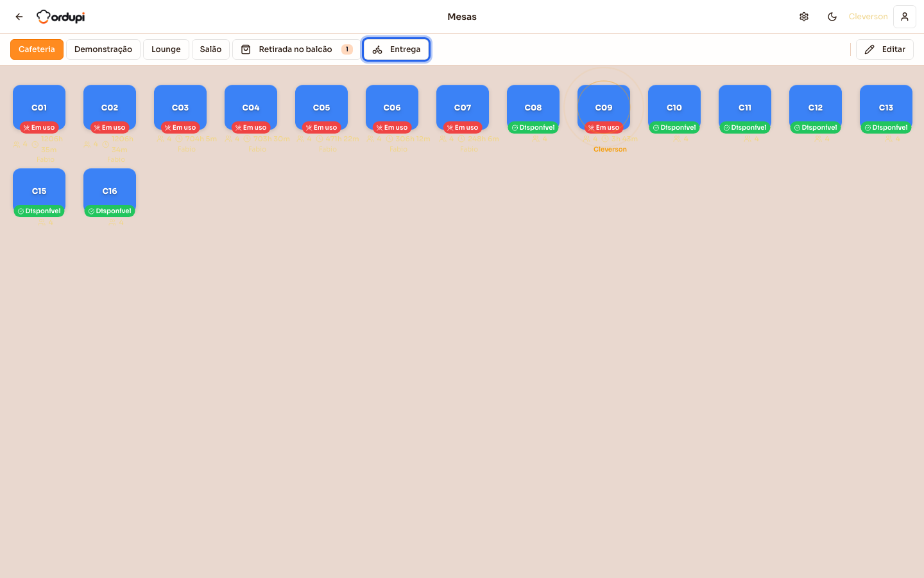924x578 pixels.
Task: Click the Editar button
Action: 885,49
